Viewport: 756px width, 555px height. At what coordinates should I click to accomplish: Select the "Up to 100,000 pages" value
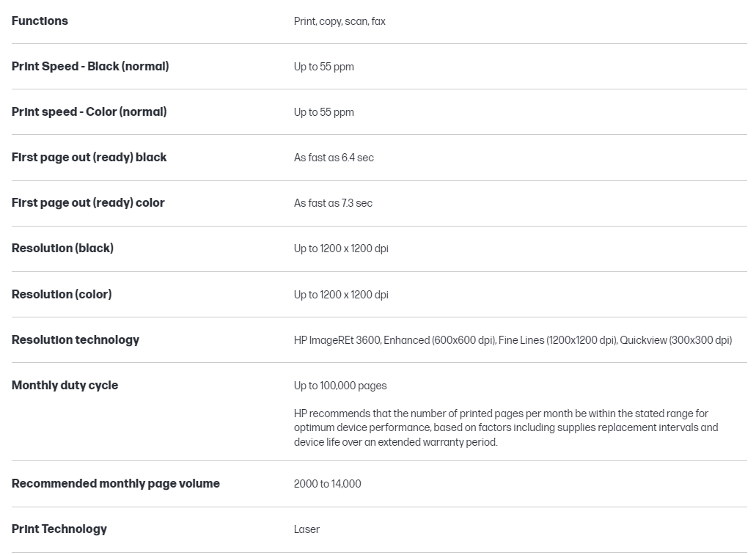pos(340,386)
